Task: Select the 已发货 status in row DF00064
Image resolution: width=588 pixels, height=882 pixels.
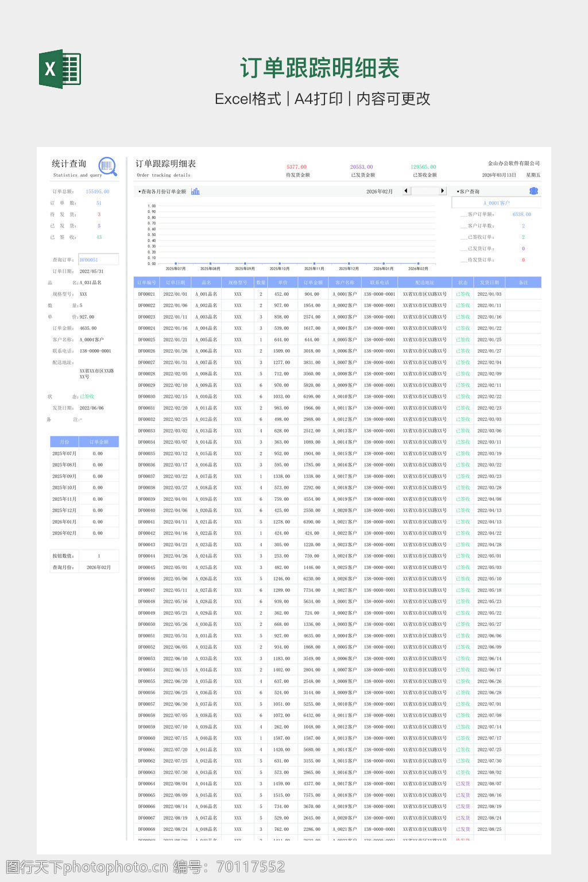Action: [x=463, y=784]
